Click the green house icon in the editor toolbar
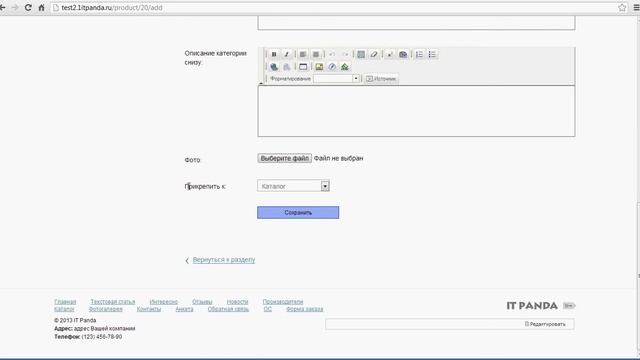 (345, 67)
